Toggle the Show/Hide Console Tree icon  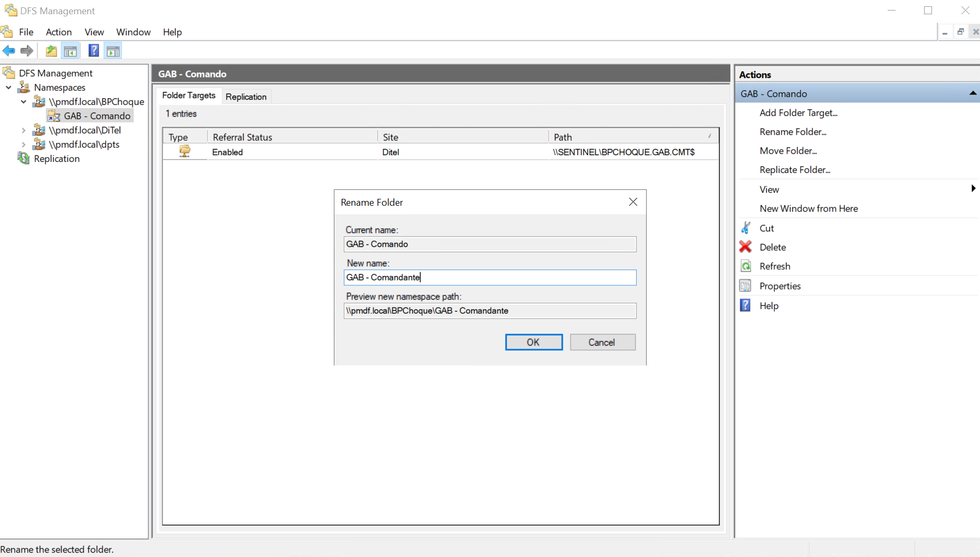pyautogui.click(x=70, y=51)
